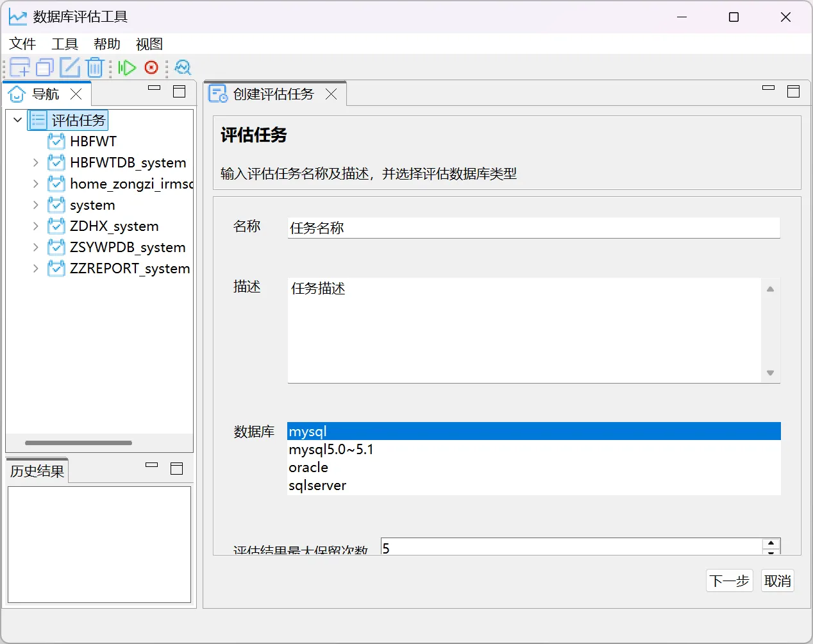Open the 工具 menu

[x=65, y=44]
